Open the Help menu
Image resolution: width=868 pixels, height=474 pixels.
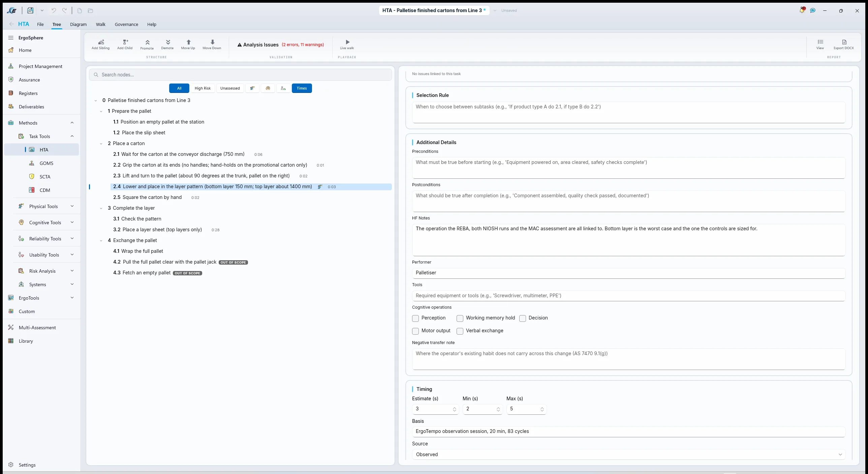152,24
